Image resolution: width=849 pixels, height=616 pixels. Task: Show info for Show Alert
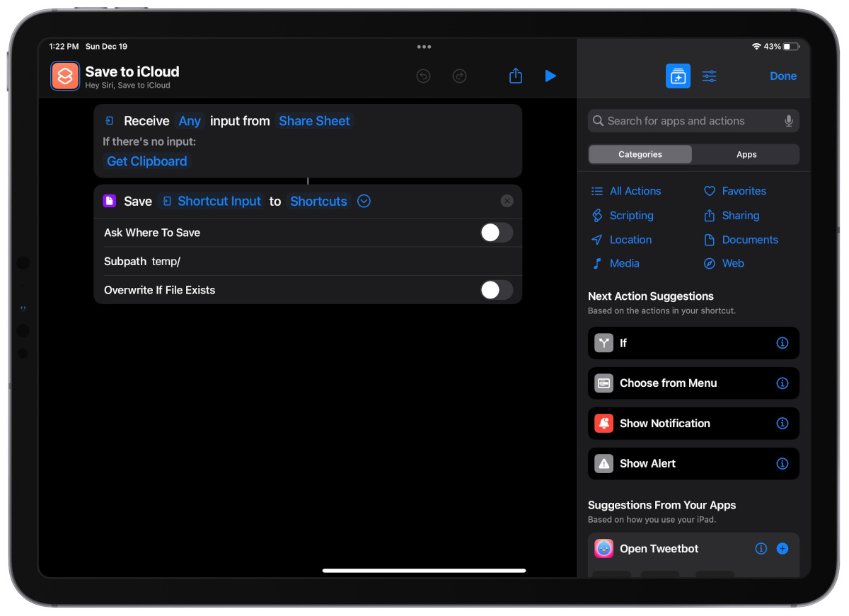click(x=782, y=464)
